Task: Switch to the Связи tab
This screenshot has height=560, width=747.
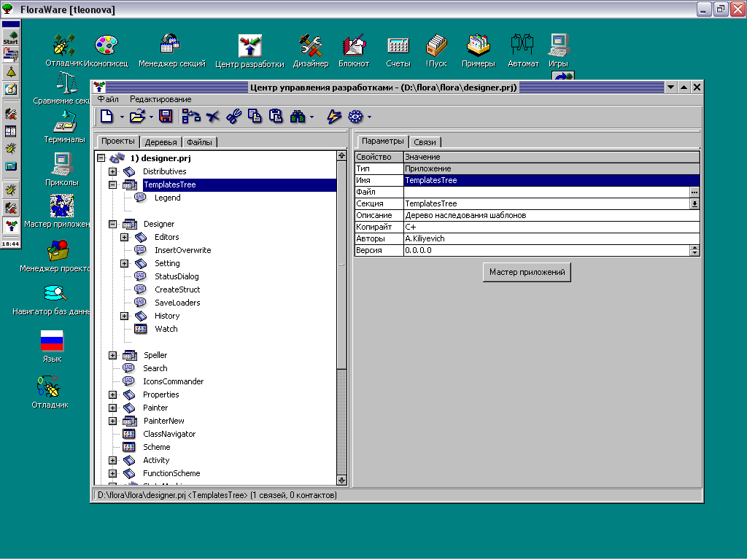Action: [425, 142]
